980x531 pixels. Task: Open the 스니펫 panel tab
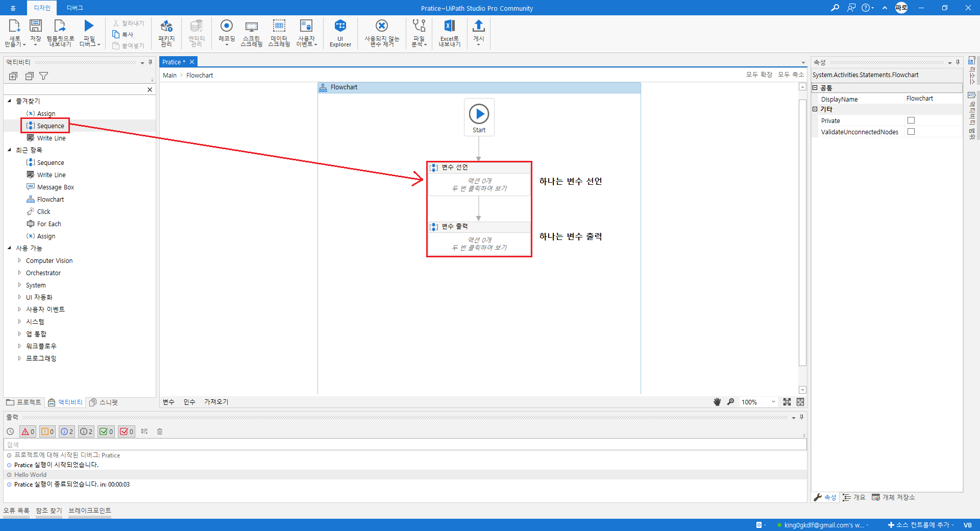pos(104,402)
